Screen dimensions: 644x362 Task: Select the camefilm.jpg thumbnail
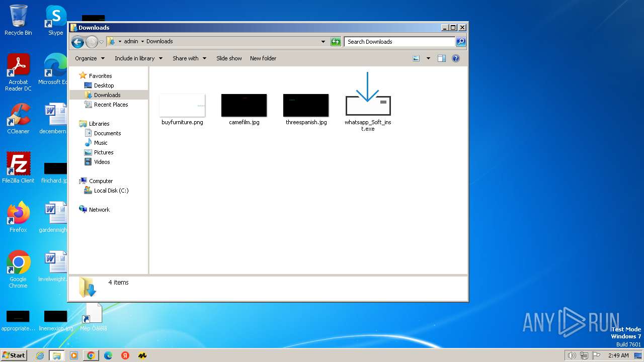pos(244,110)
